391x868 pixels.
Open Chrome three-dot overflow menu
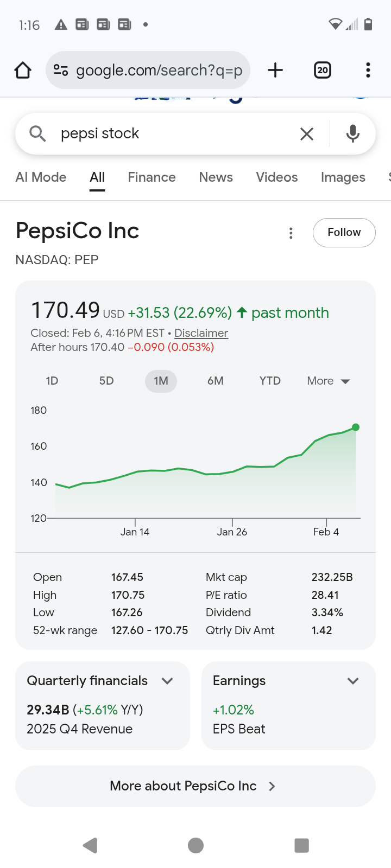[368, 70]
